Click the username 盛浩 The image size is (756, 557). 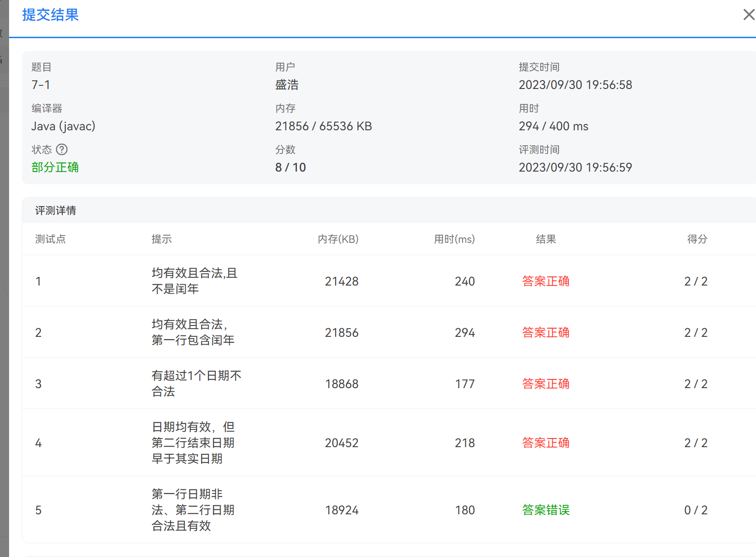pyautogui.click(x=287, y=85)
